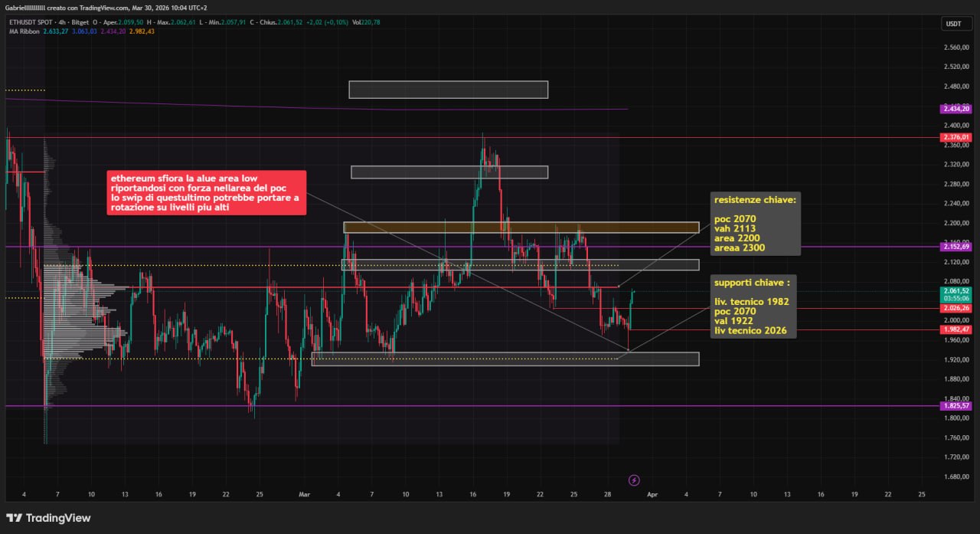
Task: Click 'poc 2070' under resistenze chiave
Action: (x=734, y=219)
